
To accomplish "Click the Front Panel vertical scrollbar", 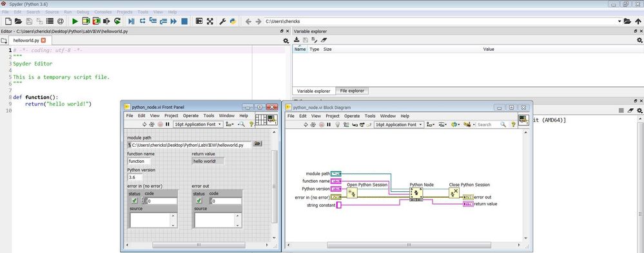I will [x=275, y=186].
